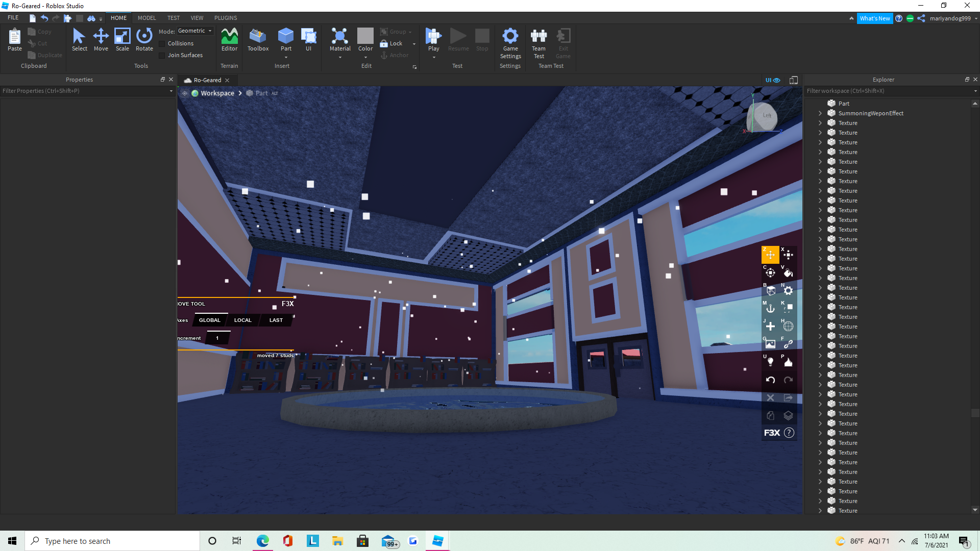
Task: Click Workspace in the viewport breadcrumb
Action: (x=217, y=93)
